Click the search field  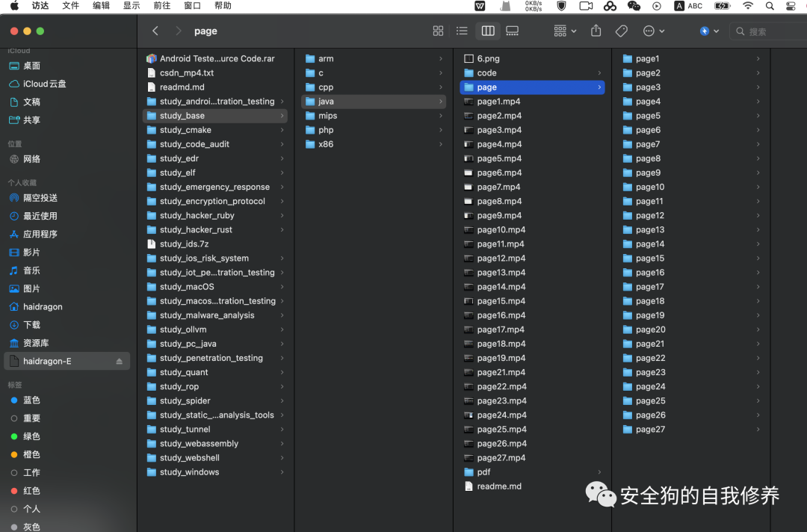tap(768, 31)
